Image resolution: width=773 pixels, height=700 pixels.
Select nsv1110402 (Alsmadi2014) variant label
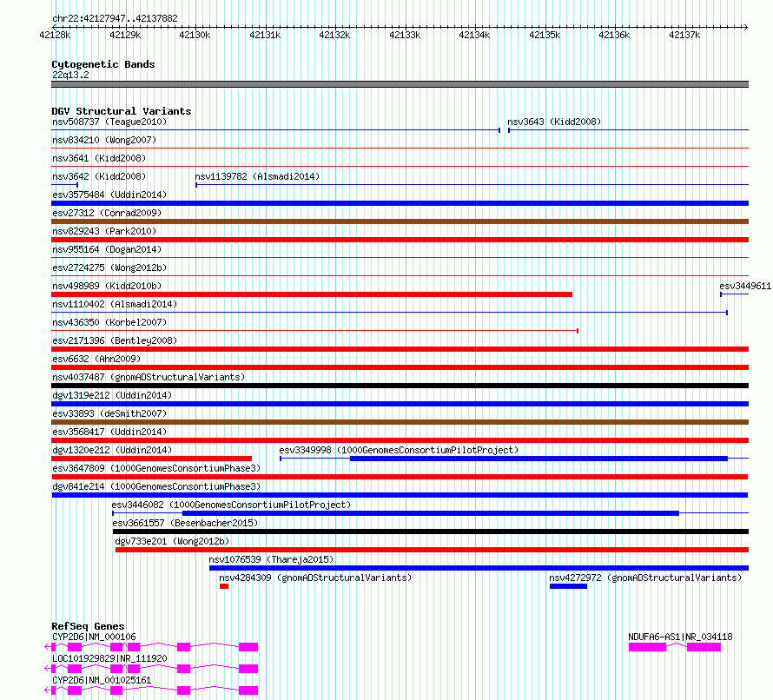click(x=115, y=304)
